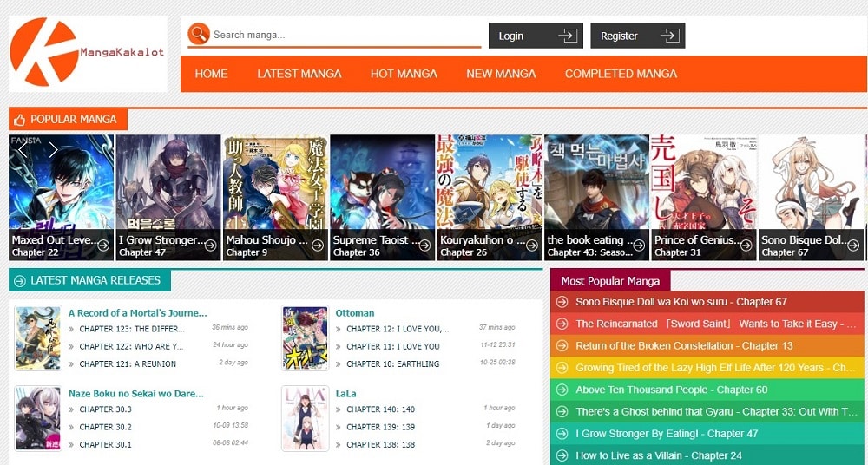Click arrow icon for Ghost behind that Gyaru

click(562, 412)
